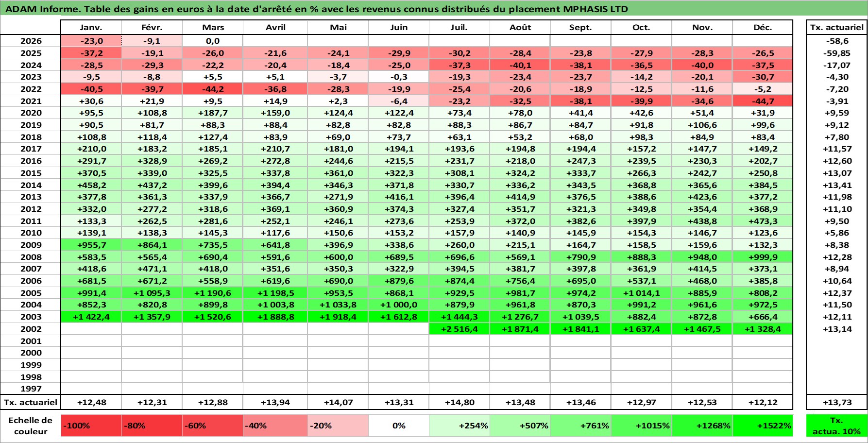This screenshot has height=443, width=868.
Task: Select the 2022 row label
Action: [31, 89]
